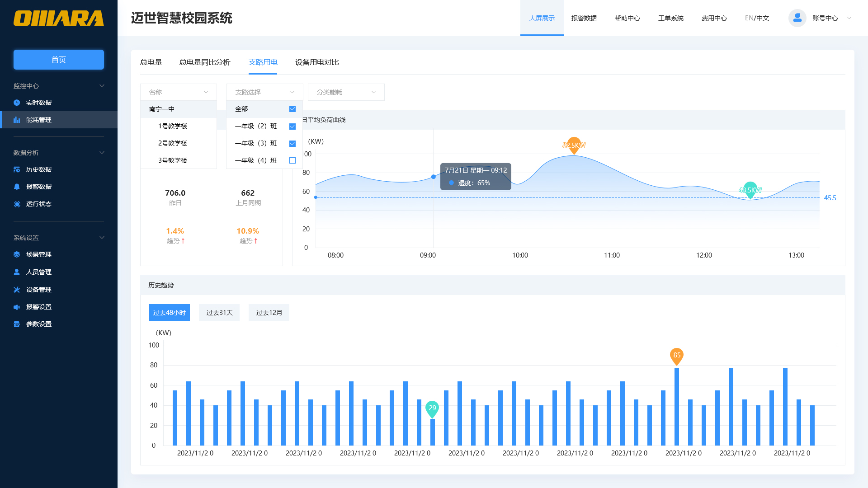Switch to 设备用电对比 tab

click(317, 62)
